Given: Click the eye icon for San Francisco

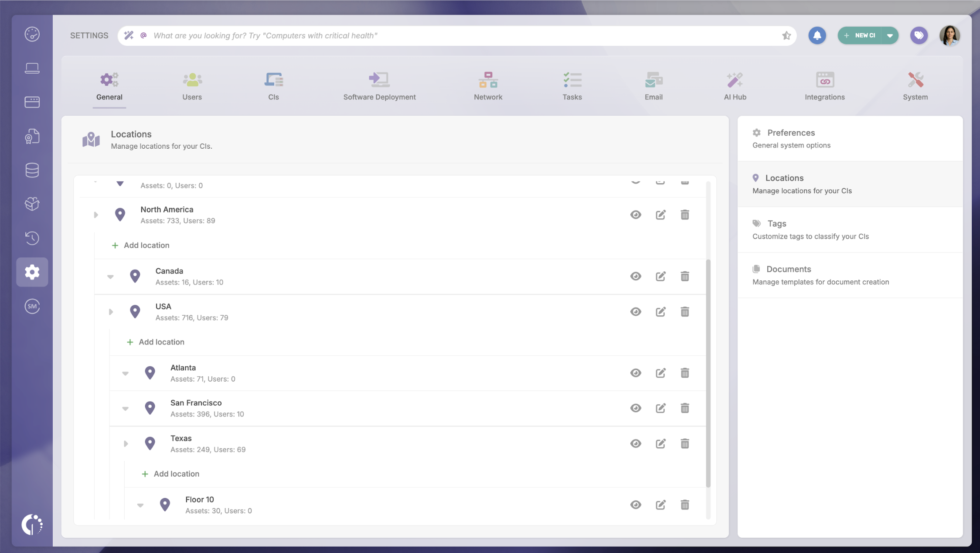Looking at the screenshot, I should point(636,408).
